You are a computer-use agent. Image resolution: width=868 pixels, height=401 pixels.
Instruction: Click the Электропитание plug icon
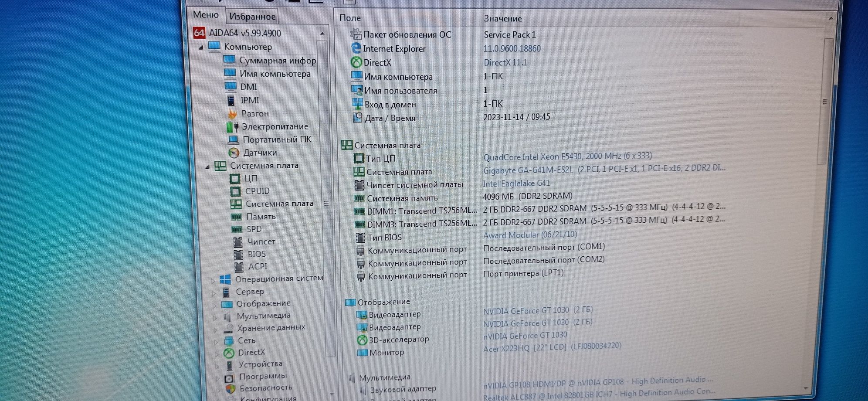[232, 127]
